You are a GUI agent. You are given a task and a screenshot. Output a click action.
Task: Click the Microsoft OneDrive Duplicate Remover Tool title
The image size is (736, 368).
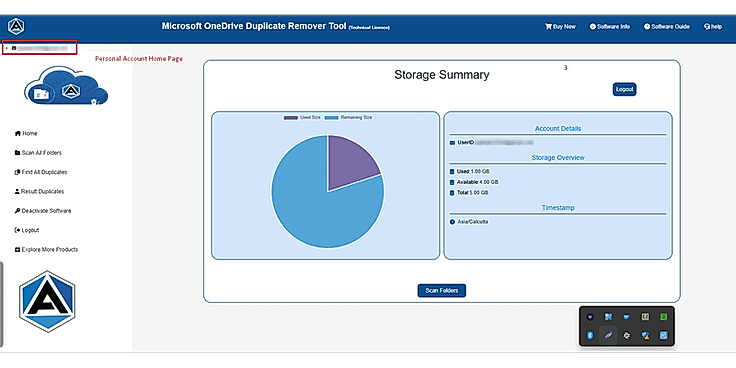254,26
